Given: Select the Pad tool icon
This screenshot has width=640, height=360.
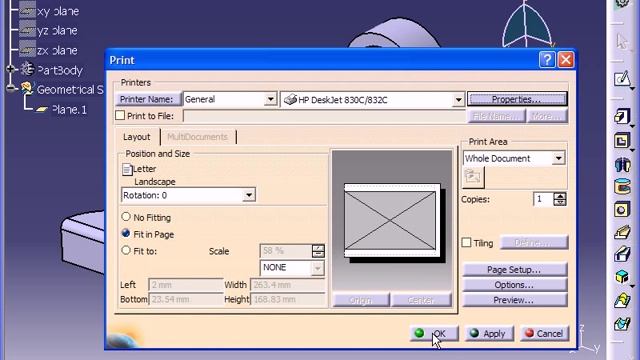Looking at the screenshot, I should click(x=622, y=117).
